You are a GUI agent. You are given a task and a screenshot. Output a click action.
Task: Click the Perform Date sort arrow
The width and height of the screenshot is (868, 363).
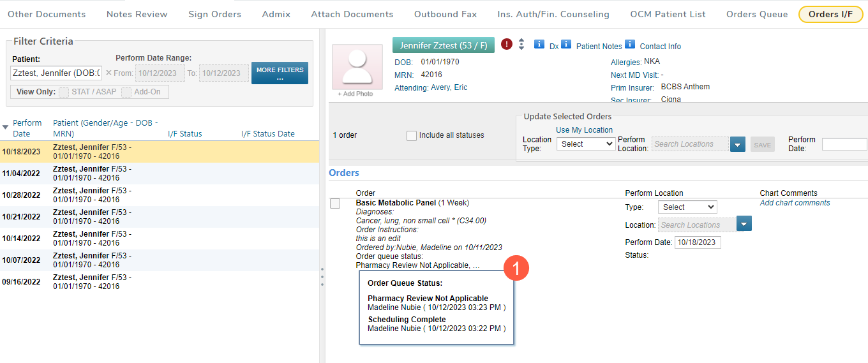pos(6,128)
